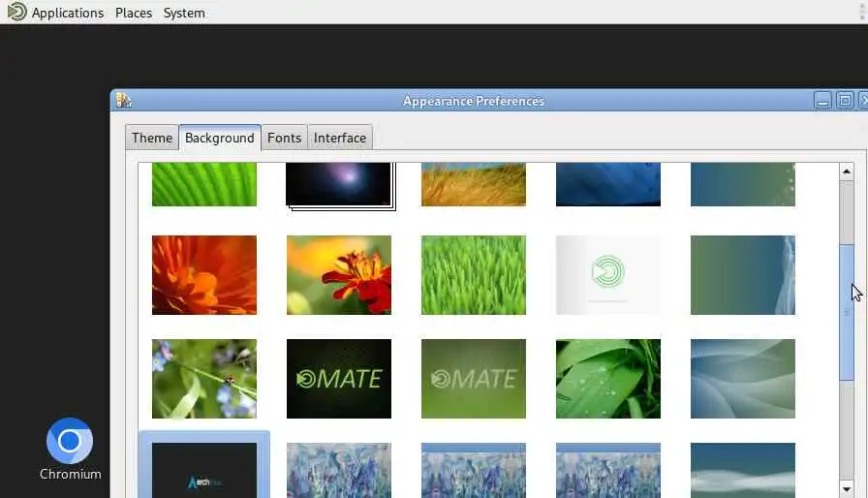
Task: Choose the golden dry grass wallpaper
Action: [x=474, y=184]
